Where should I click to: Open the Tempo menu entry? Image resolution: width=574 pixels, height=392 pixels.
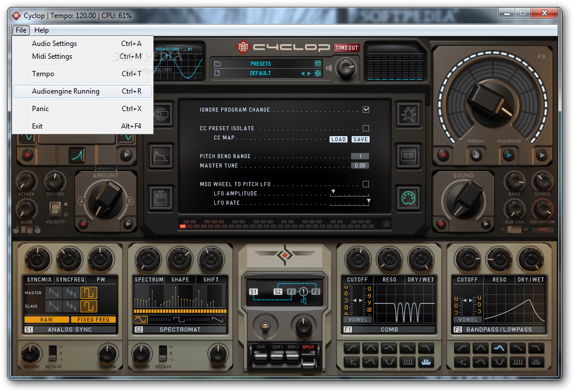[x=83, y=74]
